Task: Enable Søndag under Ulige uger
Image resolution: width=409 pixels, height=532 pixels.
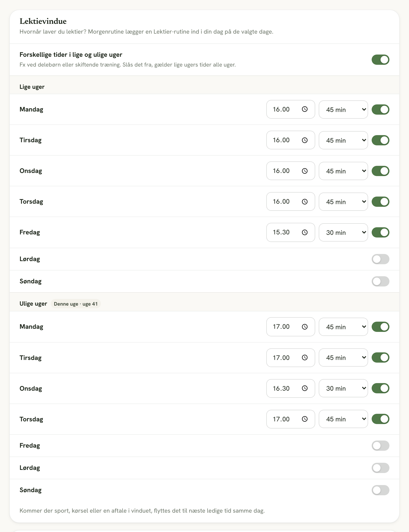Action: point(380,490)
